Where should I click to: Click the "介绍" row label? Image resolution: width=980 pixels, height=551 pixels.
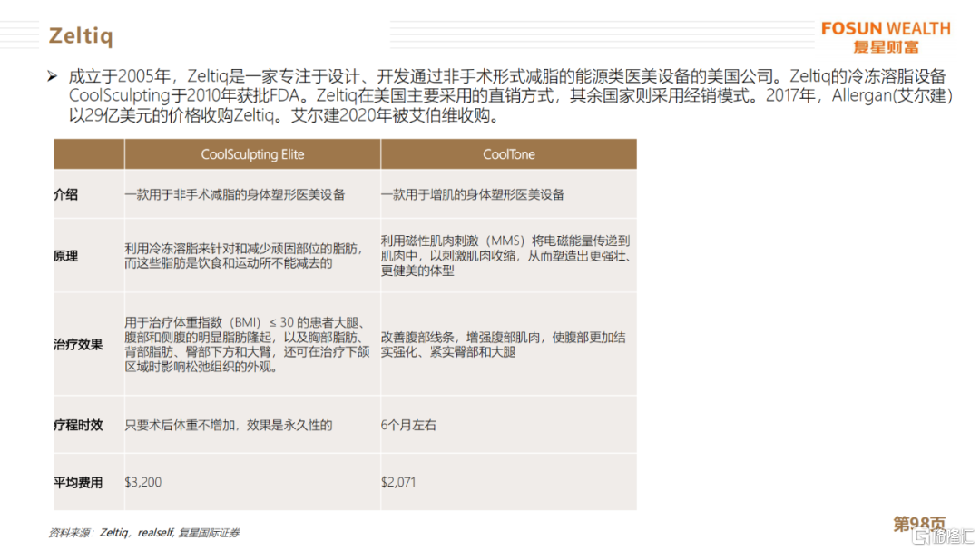coord(65,194)
